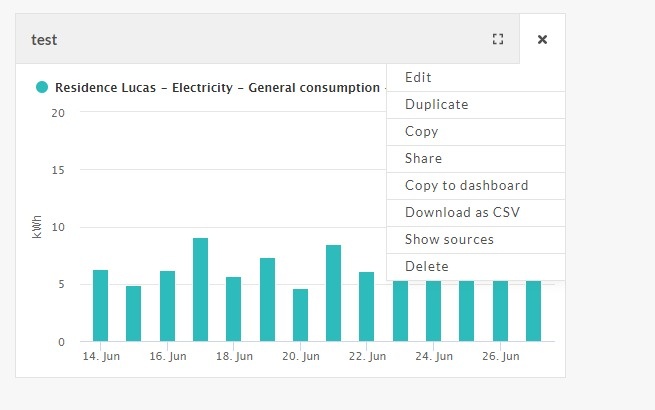
Task: Close the widget menu with X icon
Action: tap(542, 39)
